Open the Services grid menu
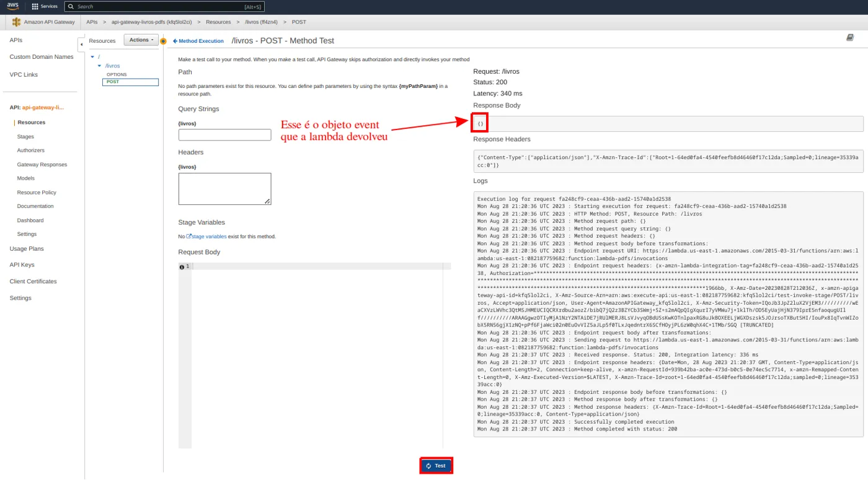The height and width of the screenshot is (480, 868). click(45, 6)
